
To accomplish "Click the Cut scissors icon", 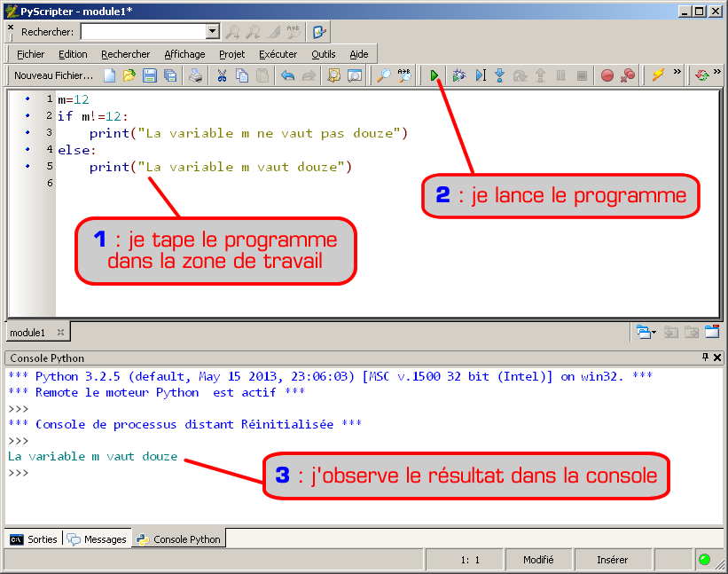I will (222, 76).
